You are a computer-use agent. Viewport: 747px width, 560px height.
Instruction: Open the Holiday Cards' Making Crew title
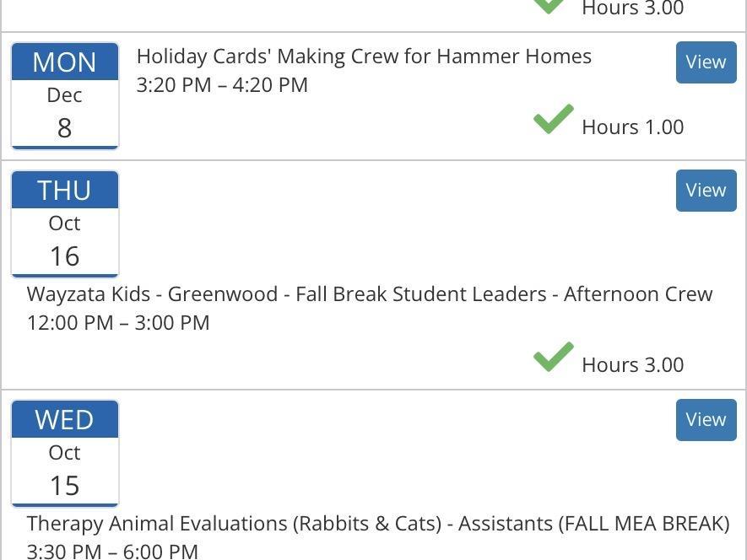364,57
